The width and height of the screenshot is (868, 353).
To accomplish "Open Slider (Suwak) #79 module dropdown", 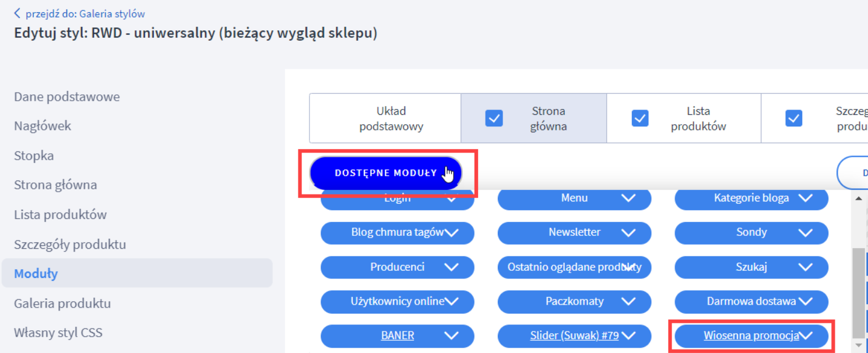I will pos(574,336).
